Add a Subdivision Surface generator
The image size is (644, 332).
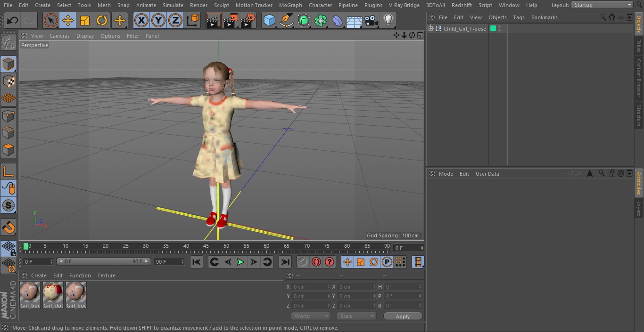tap(304, 20)
